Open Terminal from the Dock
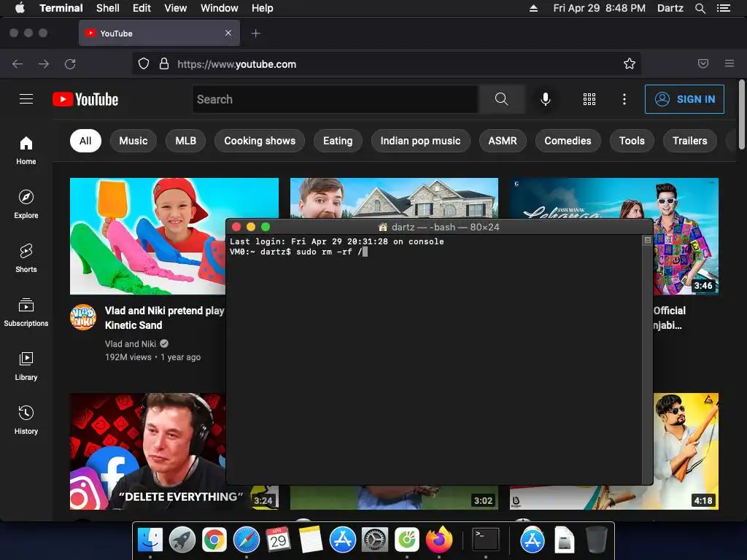This screenshot has height=560, width=747. tap(485, 540)
